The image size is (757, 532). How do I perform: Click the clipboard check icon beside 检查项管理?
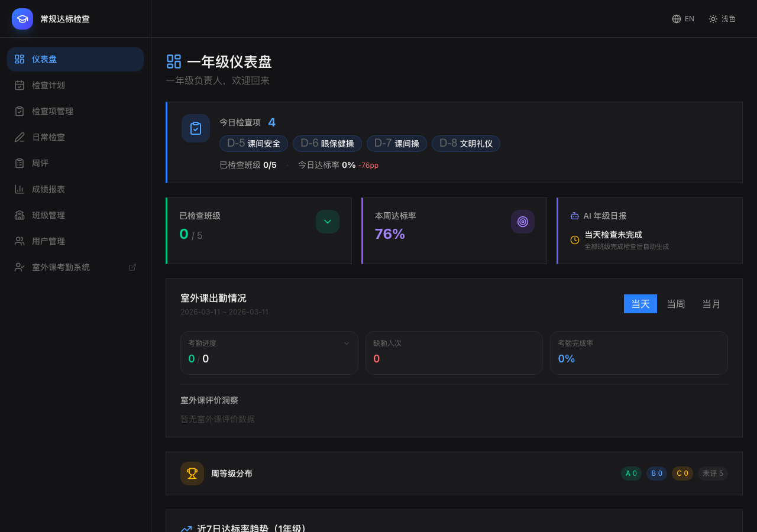[20, 111]
